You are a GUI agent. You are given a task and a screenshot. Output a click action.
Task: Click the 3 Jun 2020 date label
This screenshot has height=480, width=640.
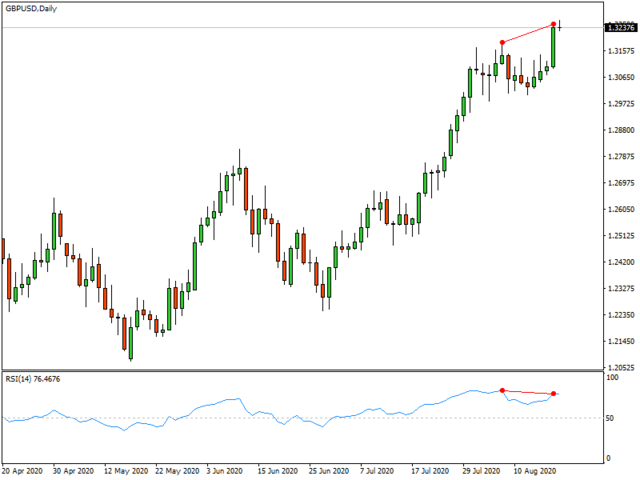click(224, 471)
